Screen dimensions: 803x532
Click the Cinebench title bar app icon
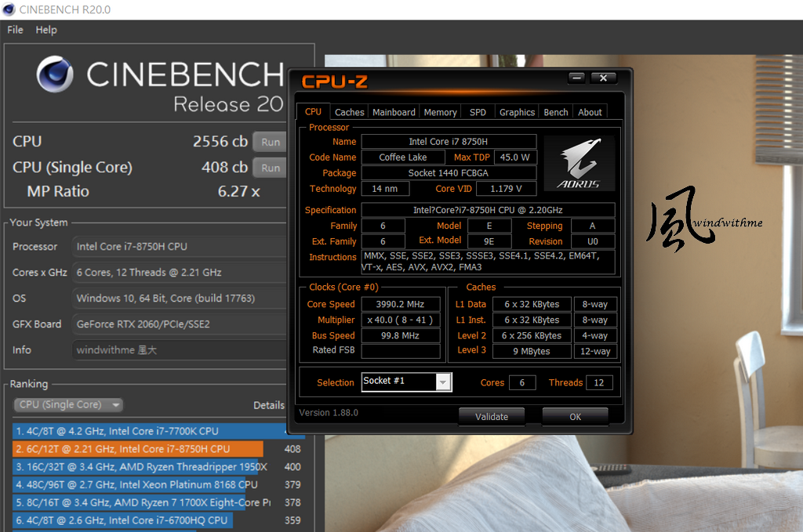(x=9, y=9)
